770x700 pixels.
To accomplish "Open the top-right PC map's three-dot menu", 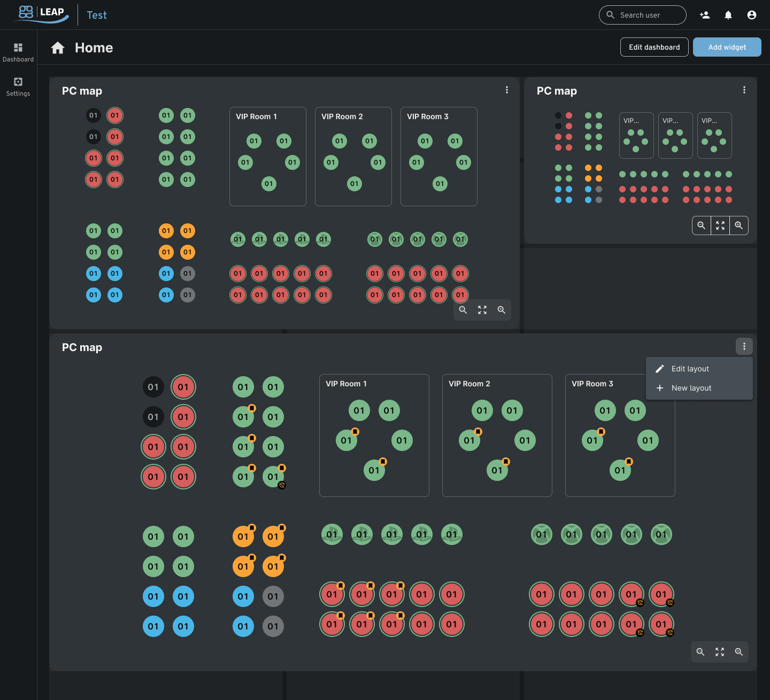I will [744, 90].
